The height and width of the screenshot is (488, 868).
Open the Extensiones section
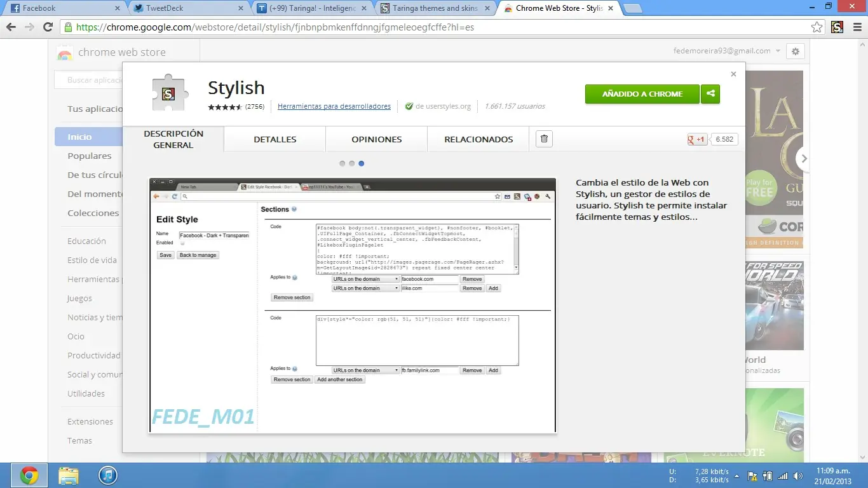click(90, 421)
